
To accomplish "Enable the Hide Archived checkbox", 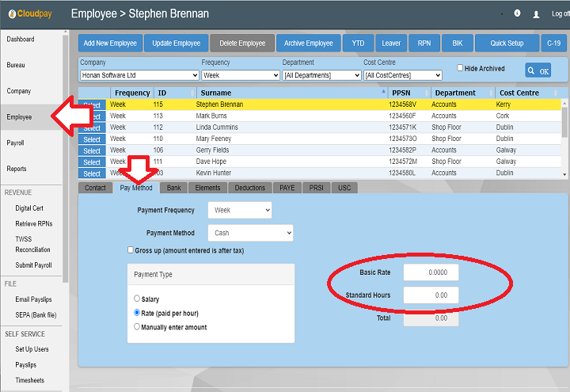I will pyautogui.click(x=460, y=69).
